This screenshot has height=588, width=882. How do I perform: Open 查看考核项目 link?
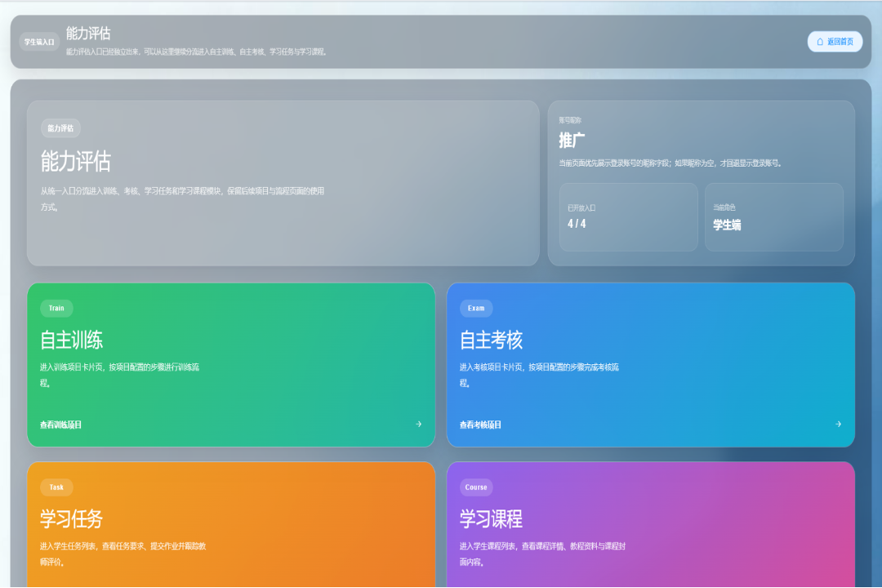pos(480,425)
